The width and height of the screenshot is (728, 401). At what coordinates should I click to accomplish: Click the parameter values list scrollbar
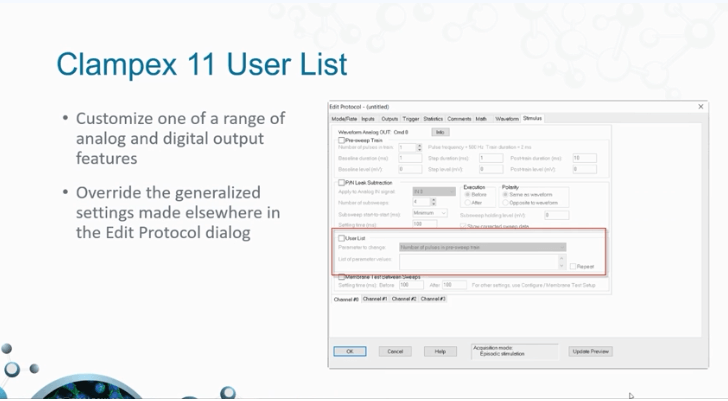tap(562, 262)
